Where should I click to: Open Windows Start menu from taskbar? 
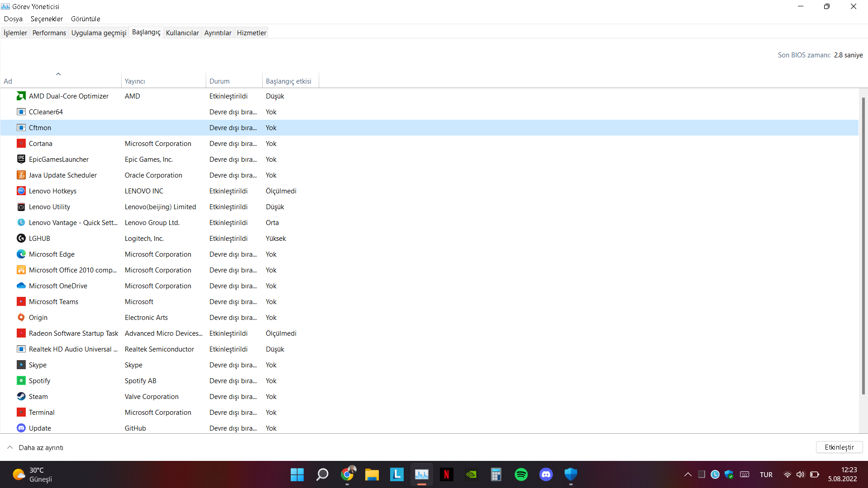pyautogui.click(x=297, y=474)
